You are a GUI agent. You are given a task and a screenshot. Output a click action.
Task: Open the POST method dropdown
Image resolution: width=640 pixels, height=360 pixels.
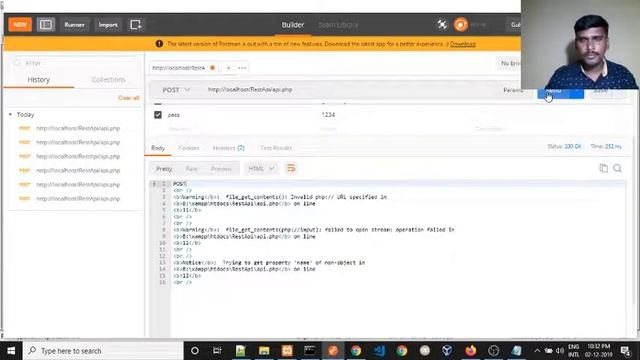tap(176, 90)
